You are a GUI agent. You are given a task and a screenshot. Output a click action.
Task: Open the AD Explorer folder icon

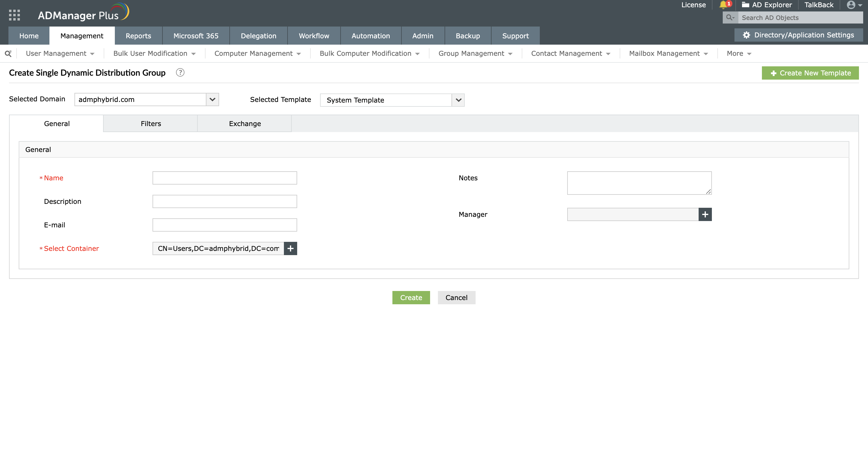(745, 5)
